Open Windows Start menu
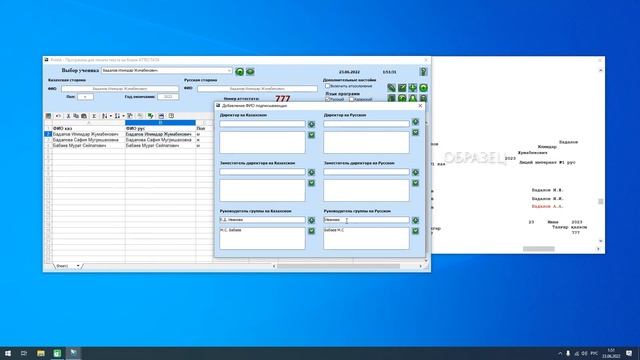The height and width of the screenshot is (360, 640). [8, 353]
